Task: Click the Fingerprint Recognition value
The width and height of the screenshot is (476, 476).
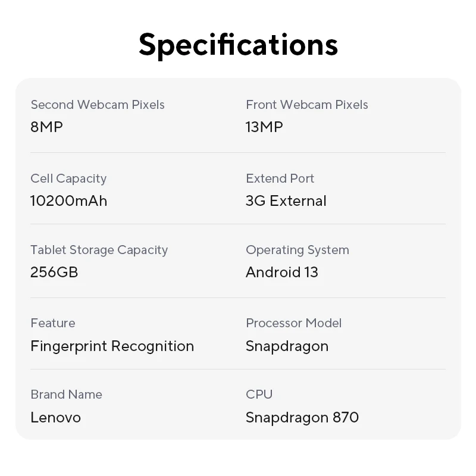Action: (112, 347)
